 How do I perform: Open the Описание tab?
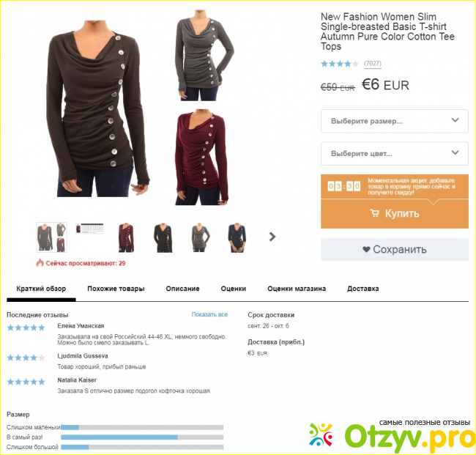[182, 289]
